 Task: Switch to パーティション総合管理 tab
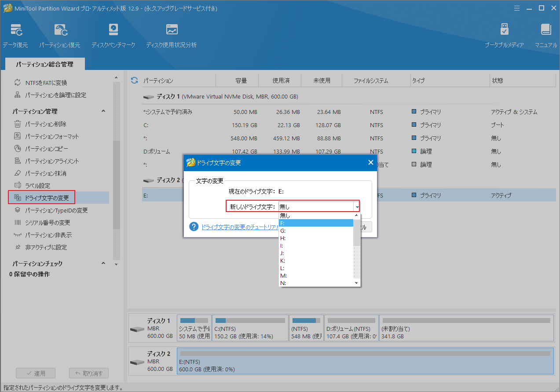(44, 64)
